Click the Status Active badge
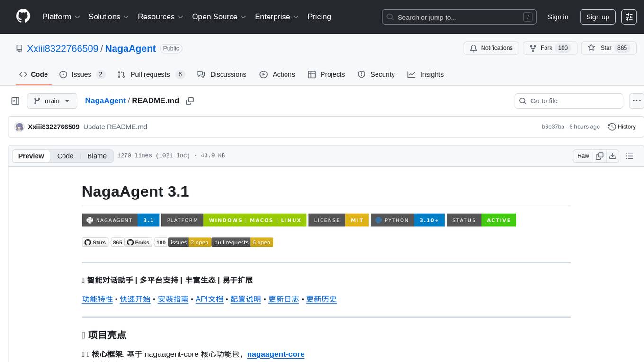Screen dimensions: 644x362 (x=481, y=220)
